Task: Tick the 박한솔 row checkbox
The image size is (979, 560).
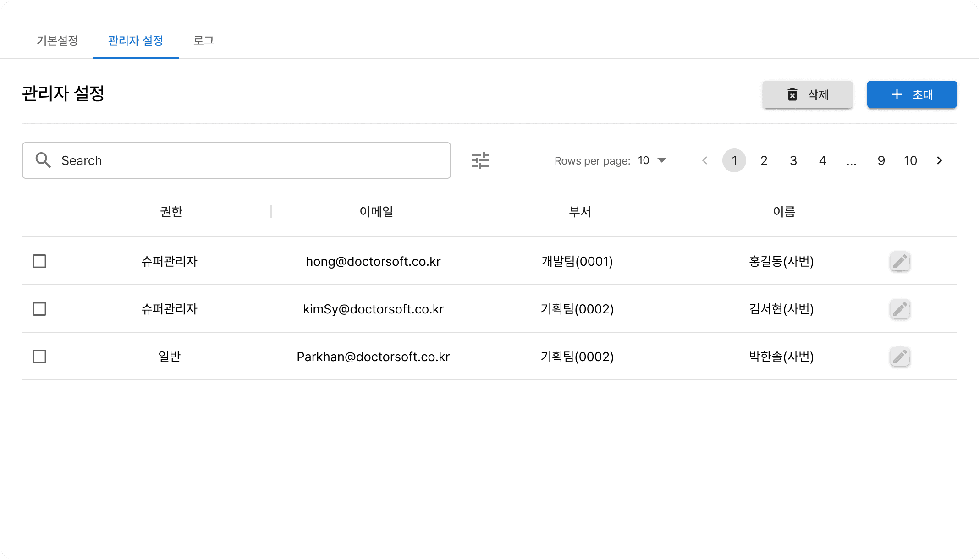Action: pyautogui.click(x=39, y=357)
